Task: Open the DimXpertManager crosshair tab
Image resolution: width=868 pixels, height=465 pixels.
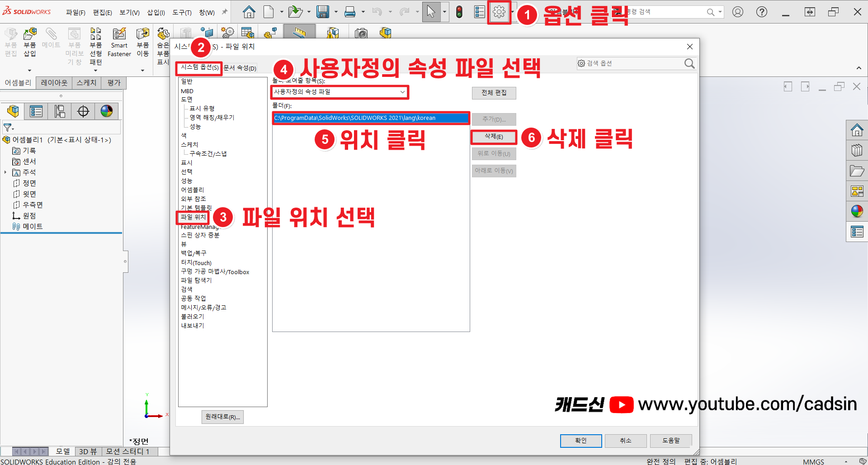Action: 83,111
